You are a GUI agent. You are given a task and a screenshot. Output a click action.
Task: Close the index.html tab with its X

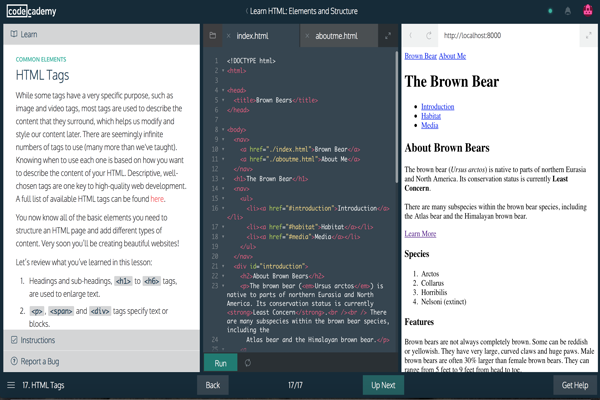228,36
